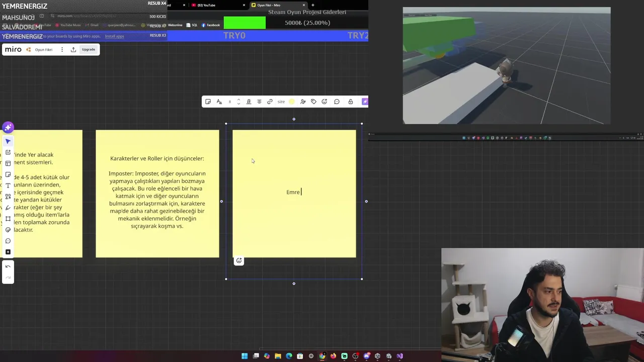Undo the last action

point(8,266)
